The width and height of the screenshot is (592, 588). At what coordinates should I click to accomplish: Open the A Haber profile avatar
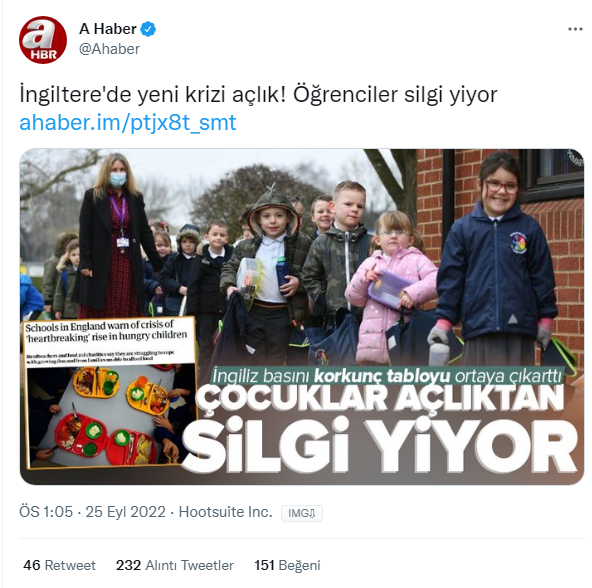click(43, 40)
